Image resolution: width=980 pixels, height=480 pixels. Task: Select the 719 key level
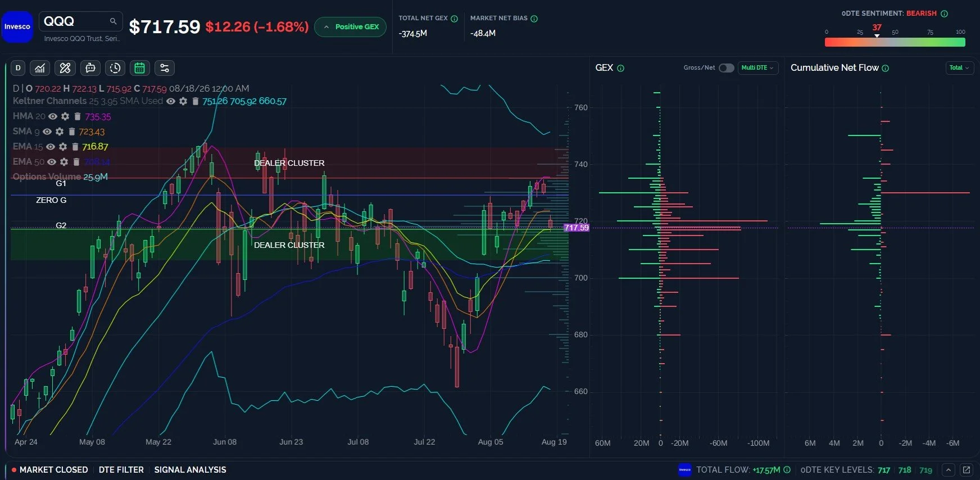point(926,470)
